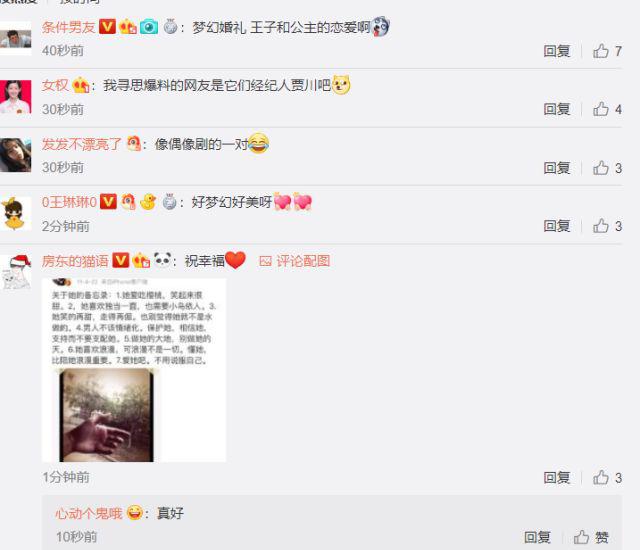This screenshot has width=640, height=550.
Task: Click the panda badge beside 房东的猫语
Action: pos(162,260)
